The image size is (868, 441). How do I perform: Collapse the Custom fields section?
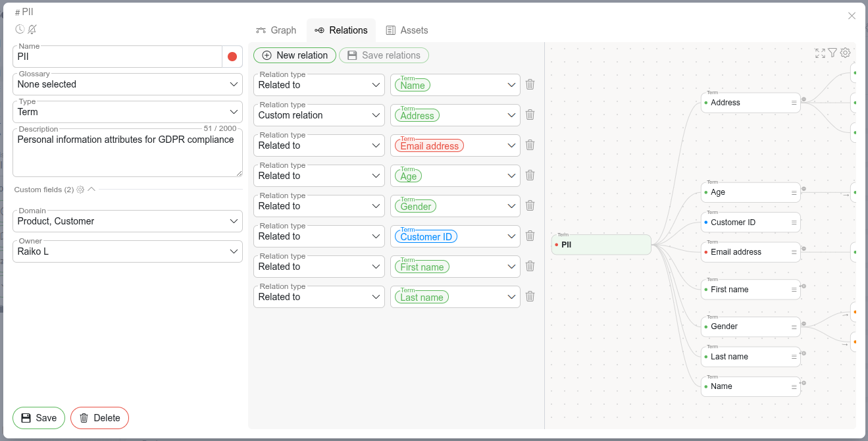click(x=91, y=190)
